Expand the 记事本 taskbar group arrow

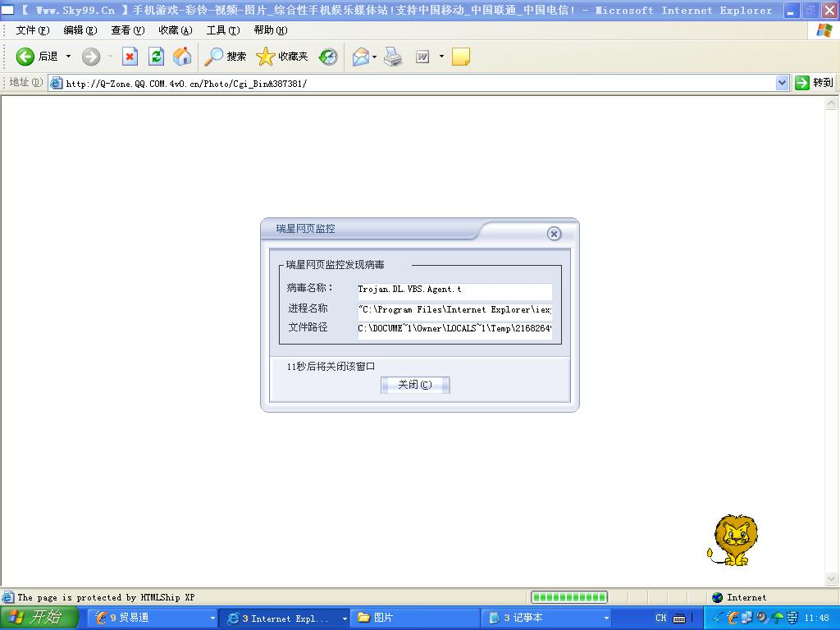[x=606, y=619]
